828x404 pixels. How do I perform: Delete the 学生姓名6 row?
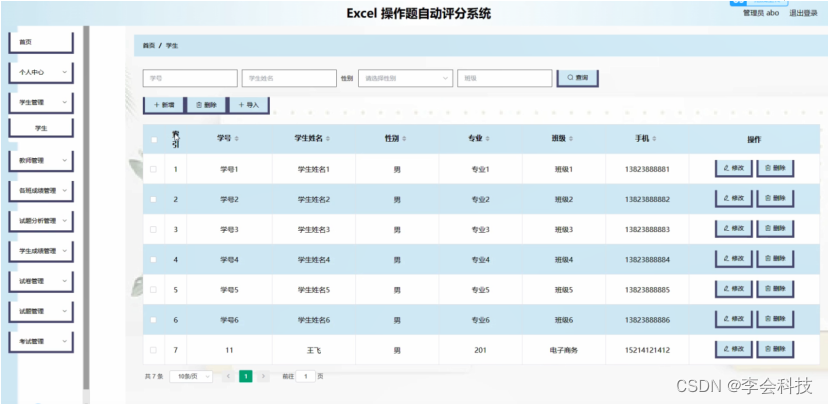(775, 320)
